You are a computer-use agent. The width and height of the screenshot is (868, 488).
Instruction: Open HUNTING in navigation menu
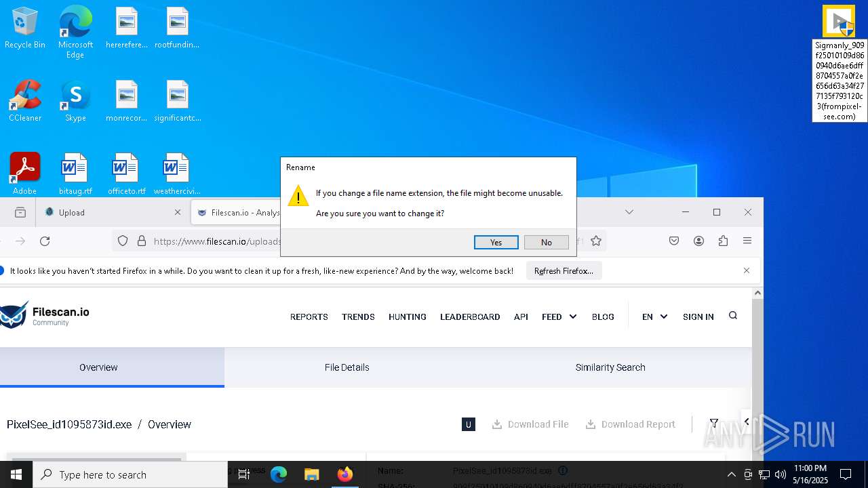(407, 317)
